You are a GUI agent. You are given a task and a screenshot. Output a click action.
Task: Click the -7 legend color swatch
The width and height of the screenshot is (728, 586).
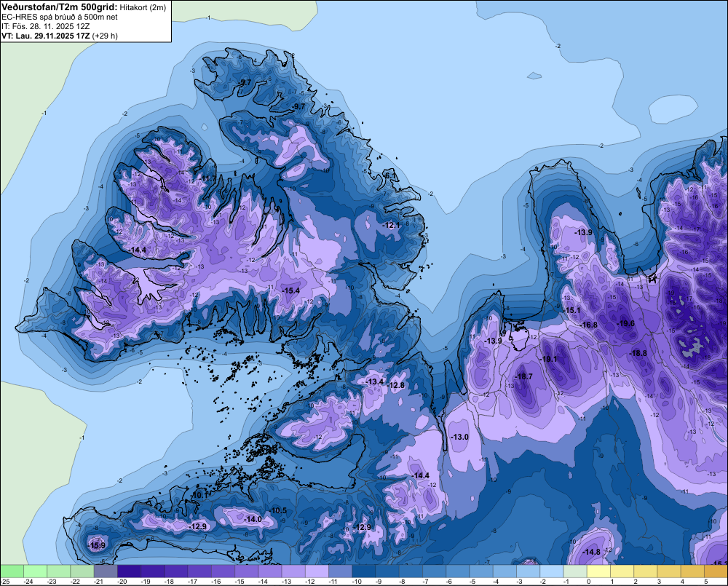click(435, 571)
